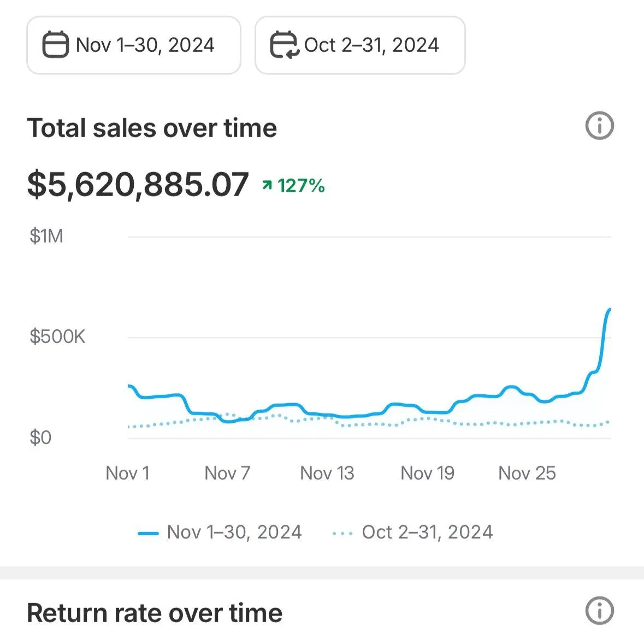Open the Oct 2–31, 2024 comparison selector
644x644 pixels.
tap(360, 45)
